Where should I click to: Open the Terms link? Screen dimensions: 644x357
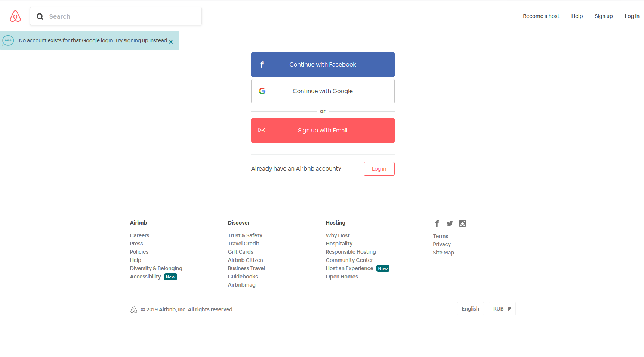point(441,236)
